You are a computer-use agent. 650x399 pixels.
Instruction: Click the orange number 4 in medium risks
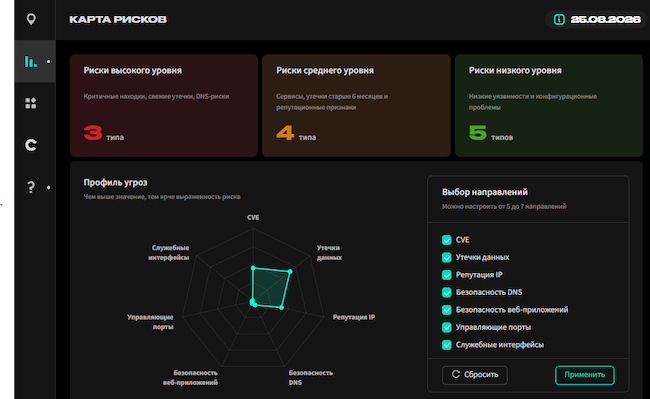[285, 133]
